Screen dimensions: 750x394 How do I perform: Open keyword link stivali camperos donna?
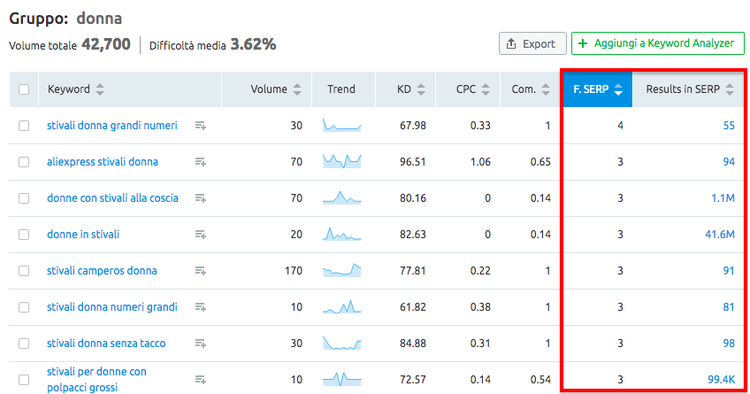[102, 271]
